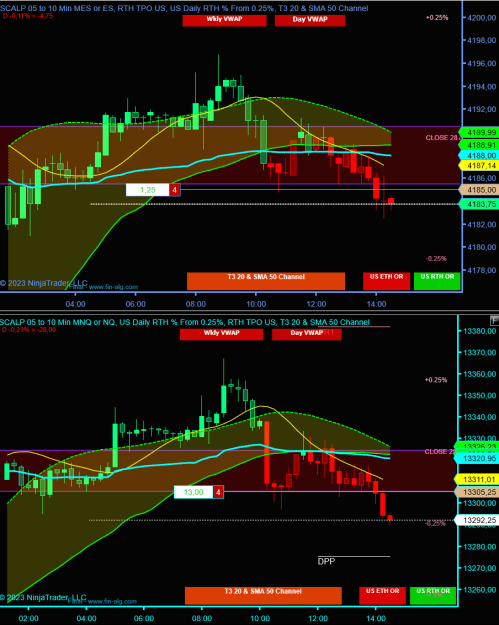Select the 1,25 position PnL label

point(147,190)
